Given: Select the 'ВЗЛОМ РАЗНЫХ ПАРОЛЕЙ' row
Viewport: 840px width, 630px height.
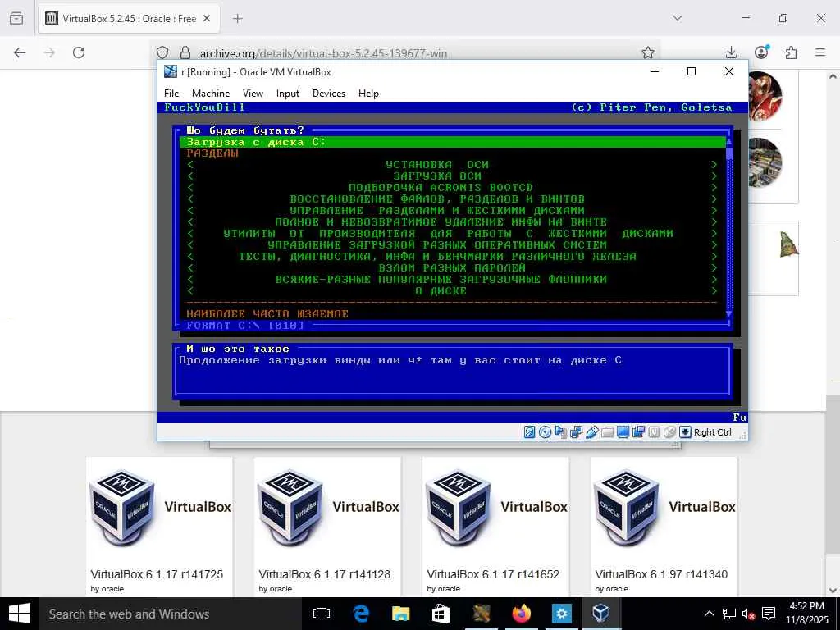Looking at the screenshot, I should tap(453, 268).
